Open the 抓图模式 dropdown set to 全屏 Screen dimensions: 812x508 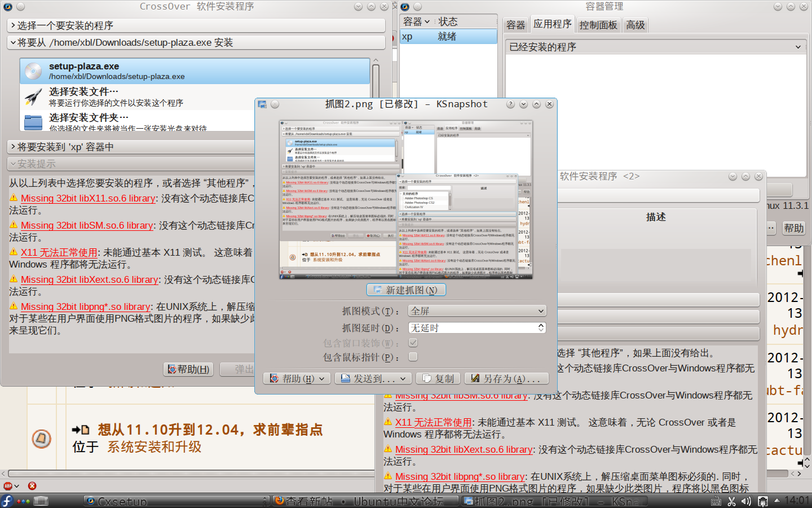pyautogui.click(x=477, y=311)
